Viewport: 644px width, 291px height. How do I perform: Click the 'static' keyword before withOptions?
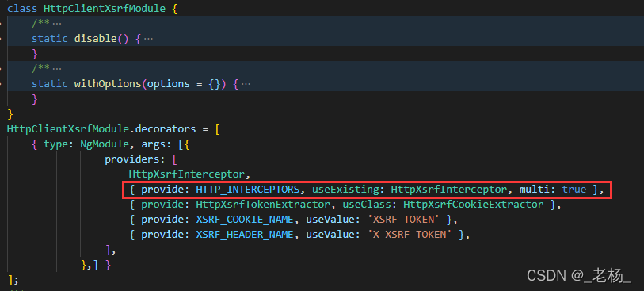(50, 84)
